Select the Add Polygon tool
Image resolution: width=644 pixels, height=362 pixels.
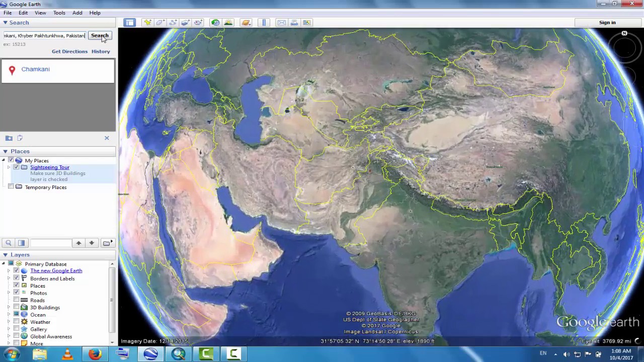click(160, 23)
